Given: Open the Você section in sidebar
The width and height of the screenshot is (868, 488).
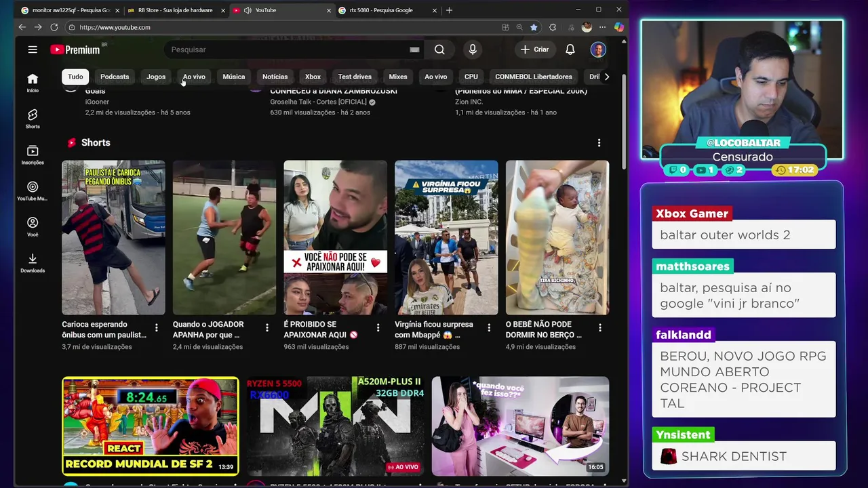Looking at the screenshot, I should pos(33,226).
